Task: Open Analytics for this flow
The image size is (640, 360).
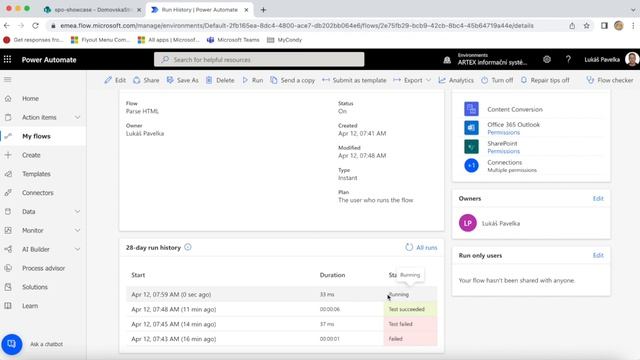Action: (x=456, y=80)
